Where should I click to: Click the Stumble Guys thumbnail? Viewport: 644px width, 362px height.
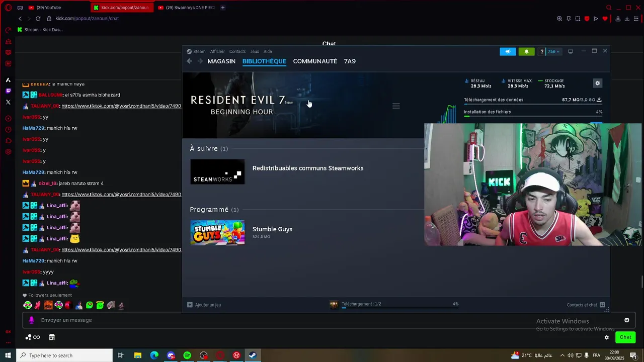tap(217, 233)
